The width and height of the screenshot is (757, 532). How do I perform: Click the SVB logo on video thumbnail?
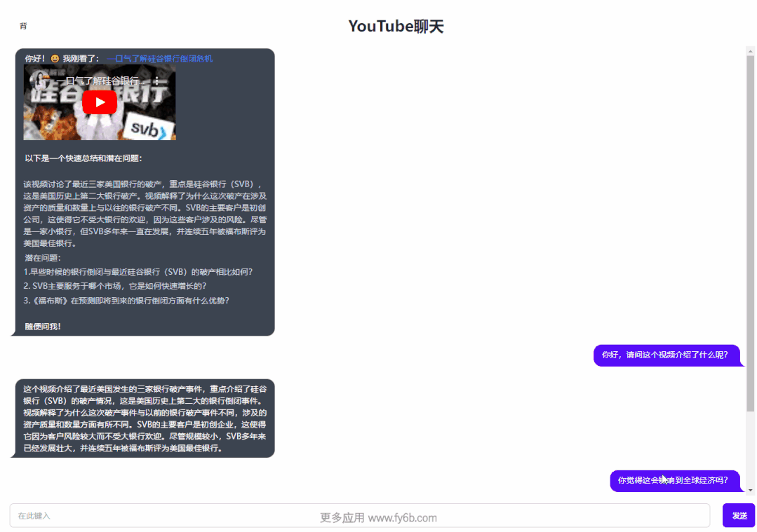coord(148,129)
